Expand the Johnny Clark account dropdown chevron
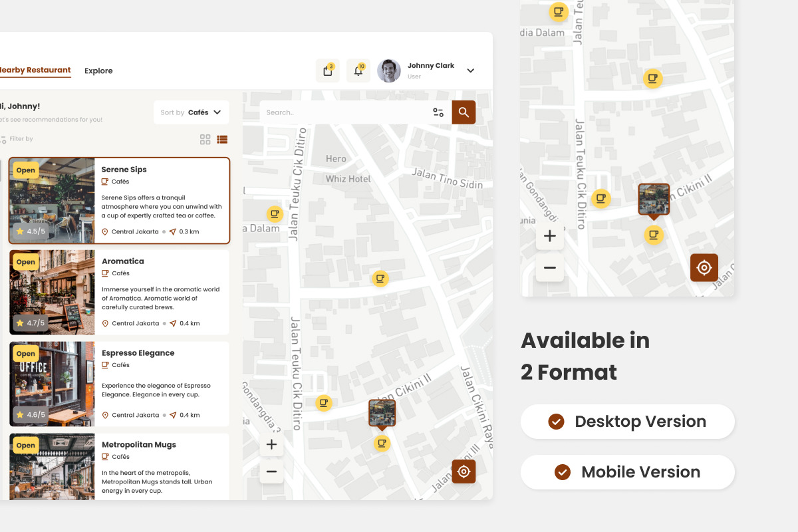 [471, 70]
